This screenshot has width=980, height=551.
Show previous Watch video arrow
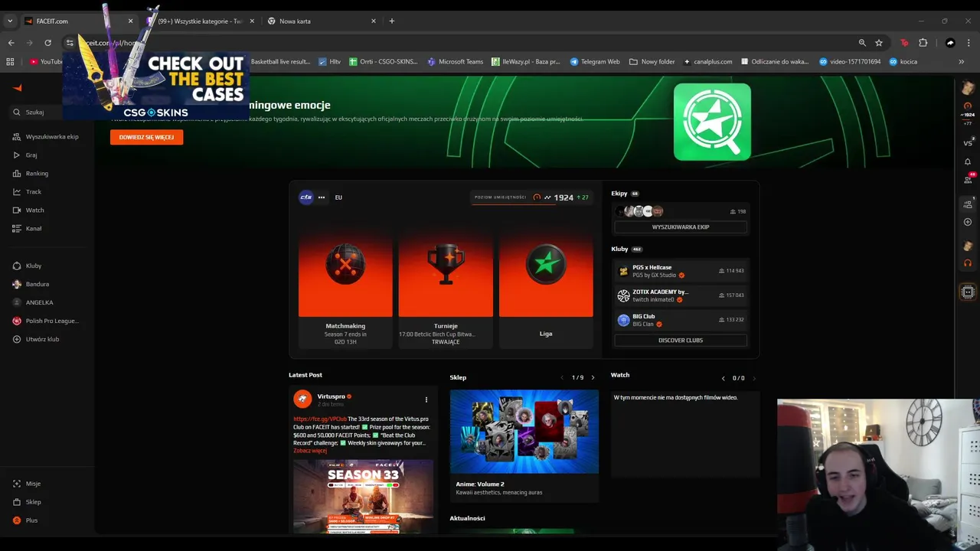point(723,378)
